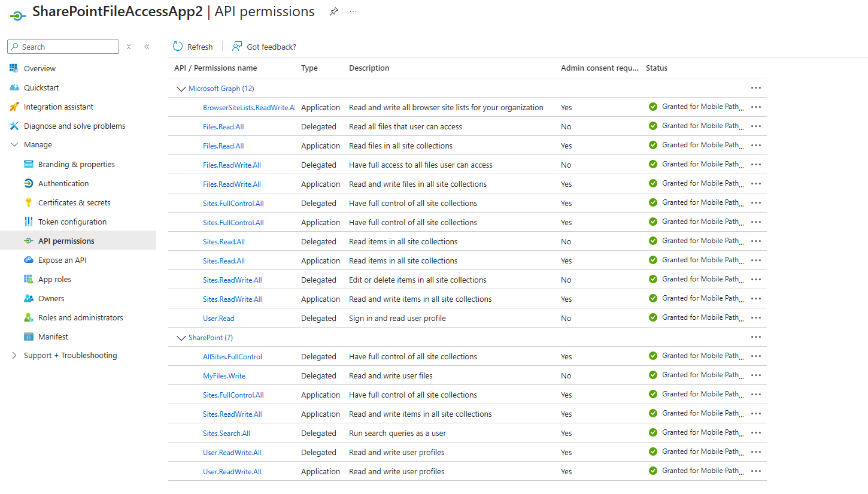The image size is (868, 494).
Task: Click the pin icon beside the page title
Action: point(334,11)
